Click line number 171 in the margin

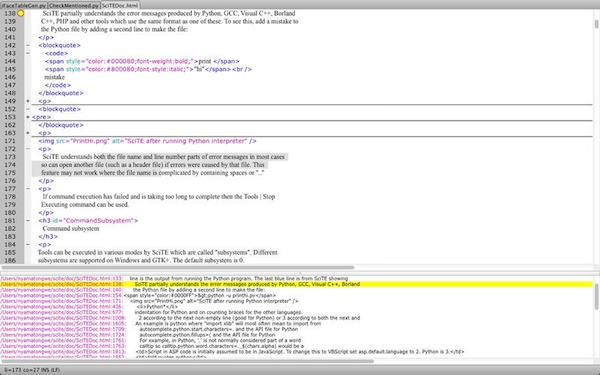tap(10, 141)
